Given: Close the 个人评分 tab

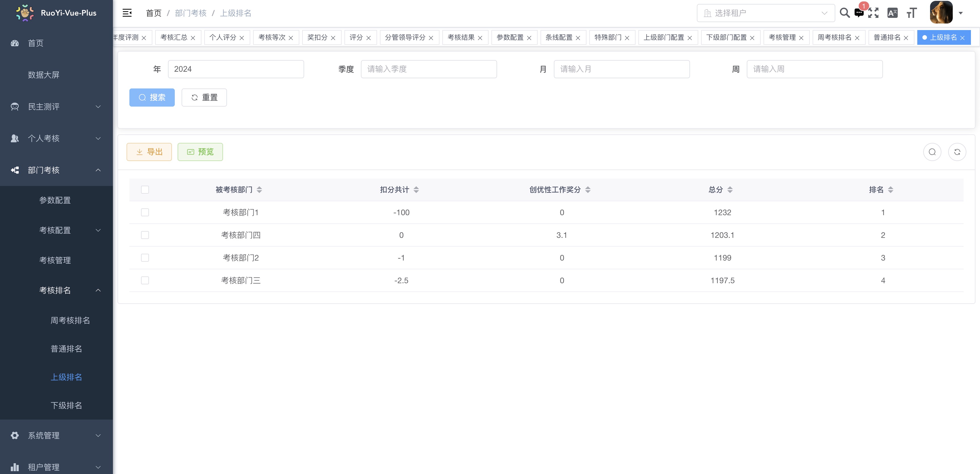Looking at the screenshot, I should click(x=241, y=38).
